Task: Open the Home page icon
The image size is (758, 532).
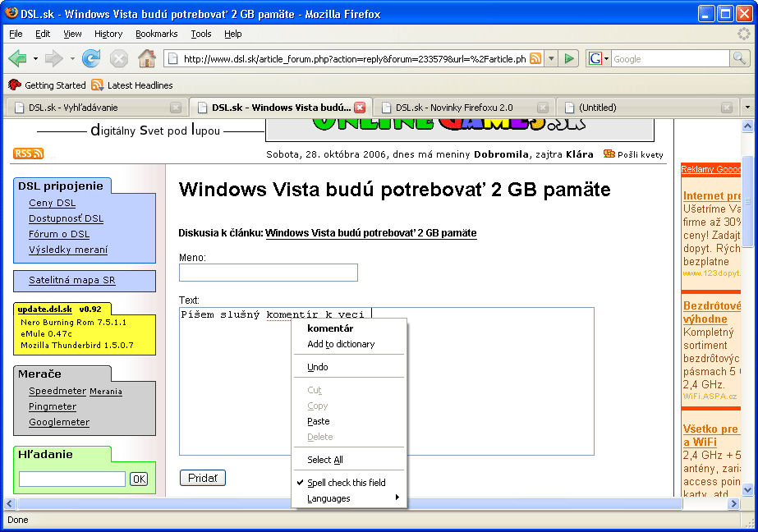Action: (x=147, y=59)
